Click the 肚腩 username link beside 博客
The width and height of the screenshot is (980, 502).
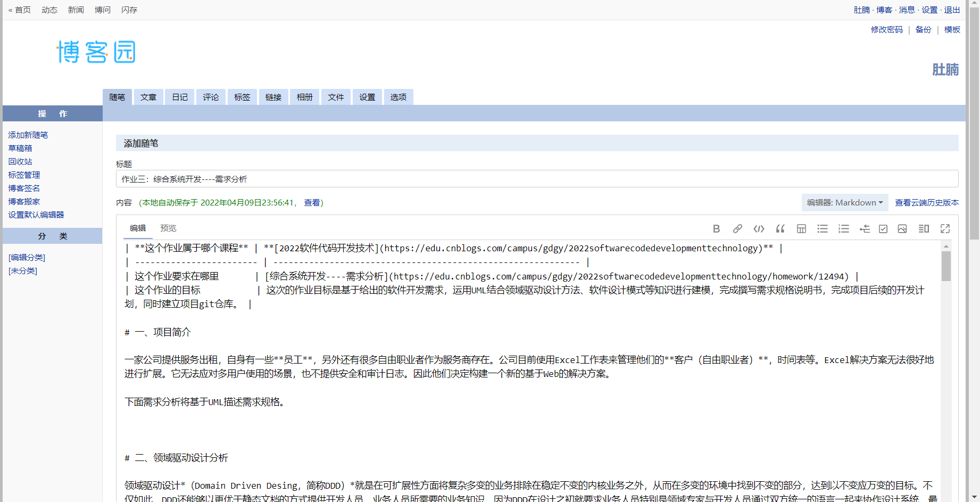(x=862, y=10)
